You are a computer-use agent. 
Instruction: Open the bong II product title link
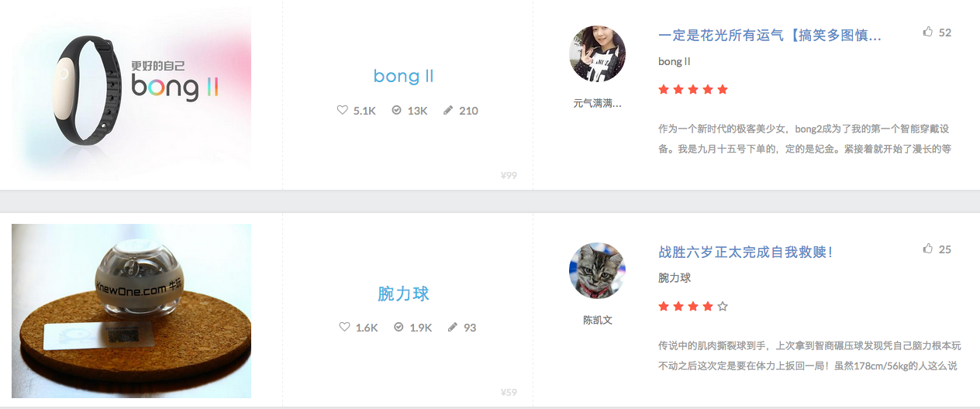tap(403, 76)
